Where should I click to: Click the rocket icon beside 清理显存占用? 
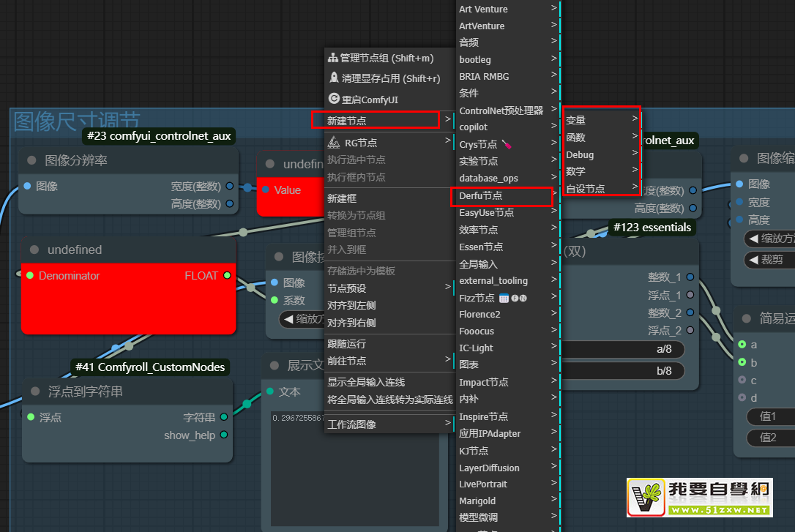(334, 78)
